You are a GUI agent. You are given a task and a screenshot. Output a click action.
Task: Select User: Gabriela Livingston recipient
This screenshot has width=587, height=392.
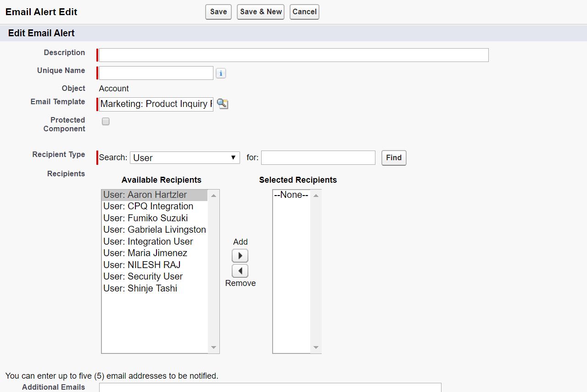155,230
